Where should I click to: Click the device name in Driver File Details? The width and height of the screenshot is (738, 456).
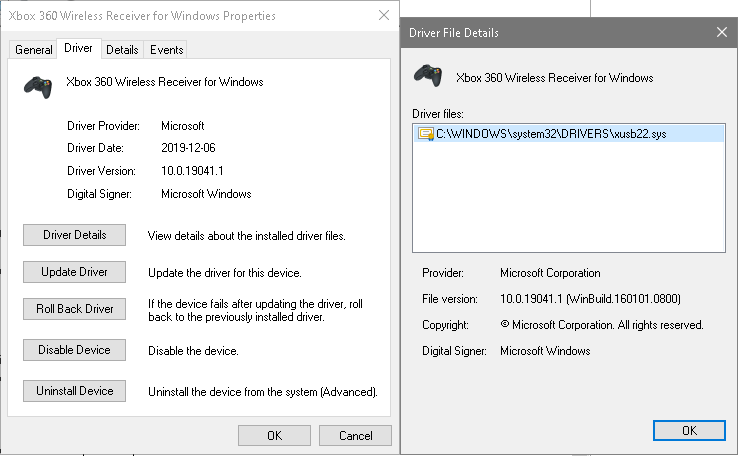(x=554, y=78)
